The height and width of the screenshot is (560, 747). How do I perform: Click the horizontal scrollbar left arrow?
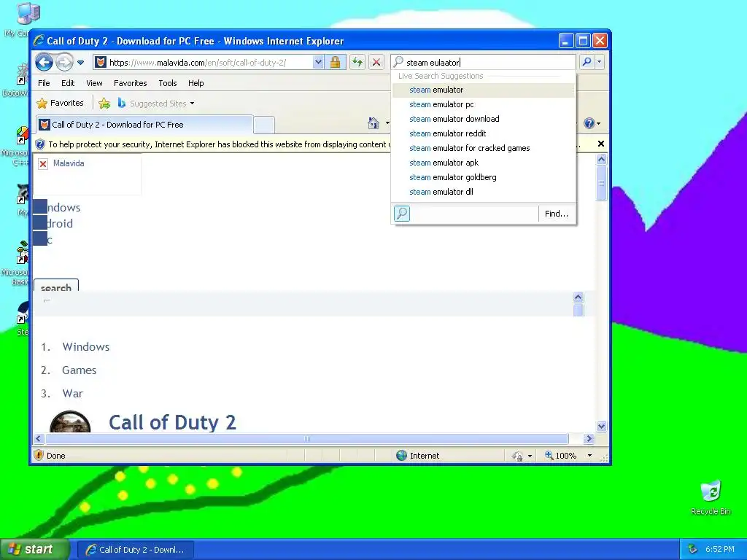(x=39, y=438)
